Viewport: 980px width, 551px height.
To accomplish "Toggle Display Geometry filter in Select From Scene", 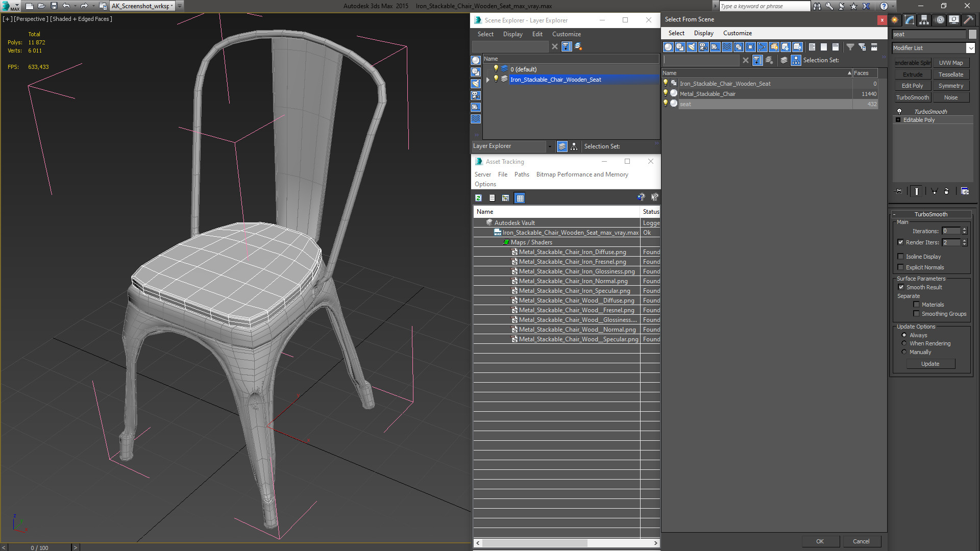I will (x=668, y=47).
